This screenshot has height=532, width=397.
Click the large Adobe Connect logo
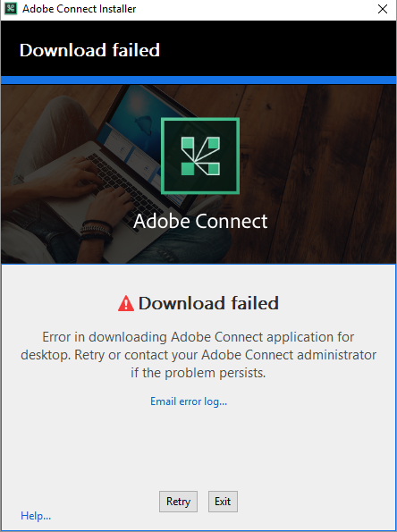pyautogui.click(x=200, y=156)
